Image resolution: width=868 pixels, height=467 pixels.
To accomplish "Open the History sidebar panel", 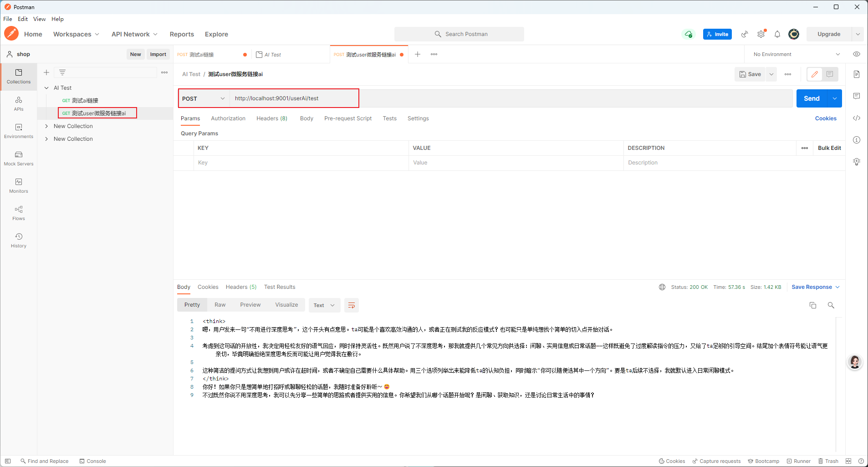I will click(19, 241).
